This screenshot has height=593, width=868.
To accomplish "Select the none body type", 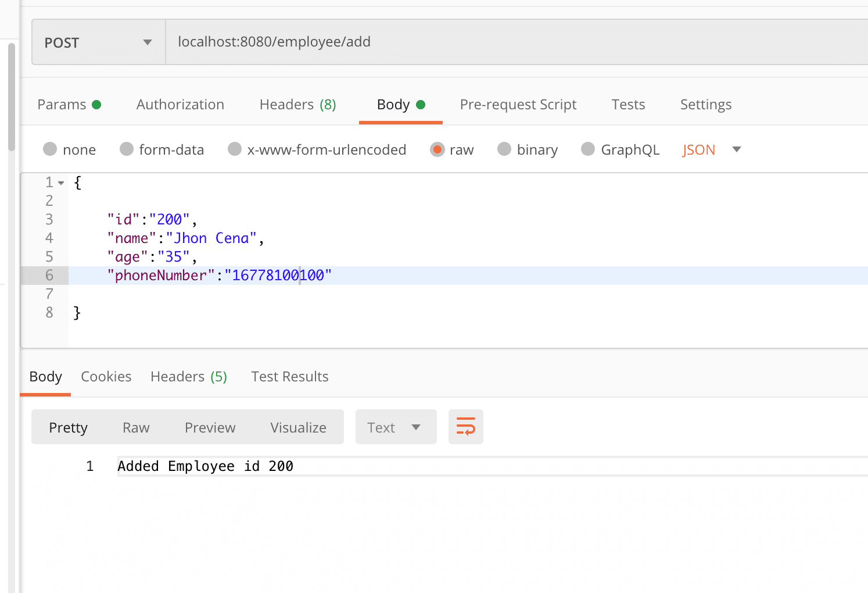I will [x=69, y=149].
